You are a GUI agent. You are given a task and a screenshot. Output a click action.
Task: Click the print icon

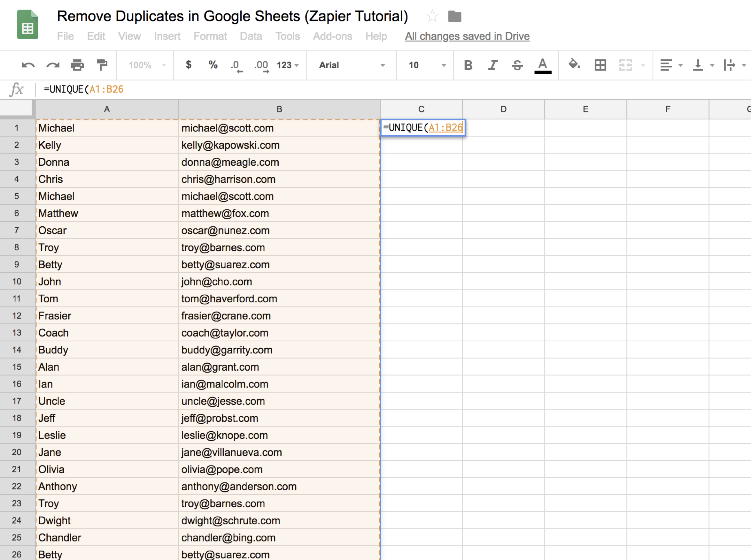[77, 65]
